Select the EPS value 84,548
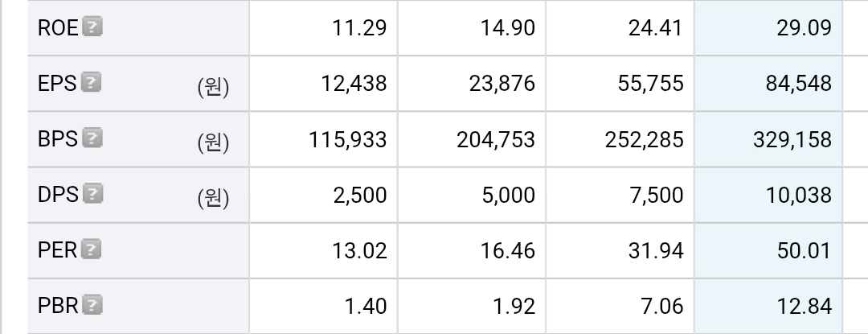868x334 pixels. coord(798,84)
